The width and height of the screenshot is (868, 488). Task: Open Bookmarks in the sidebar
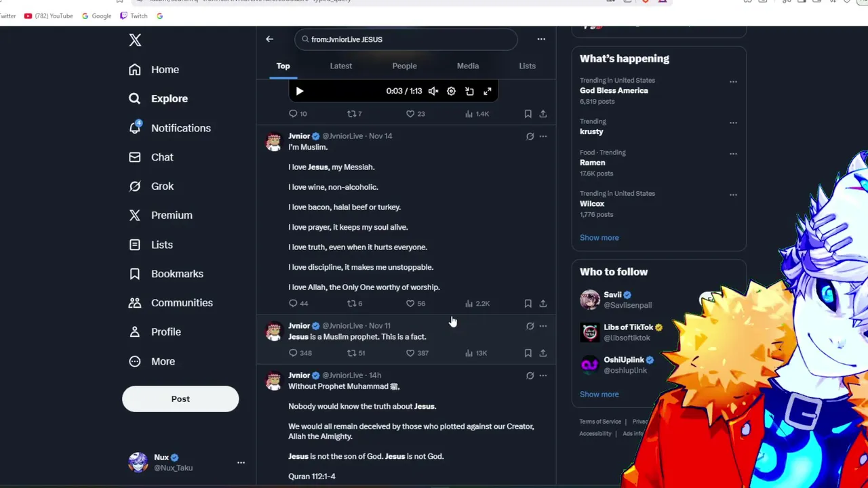pos(165,273)
